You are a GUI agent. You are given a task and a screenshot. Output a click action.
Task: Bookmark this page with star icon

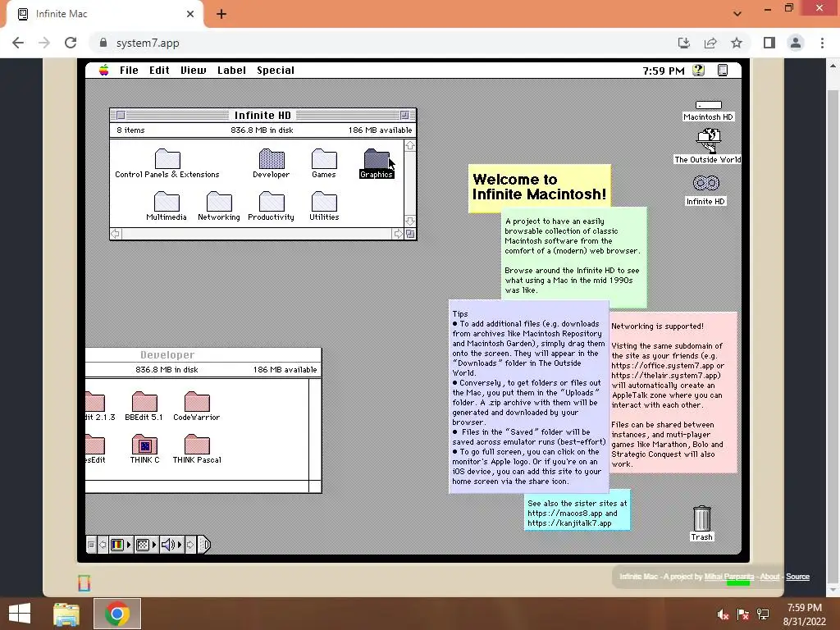[x=737, y=43]
